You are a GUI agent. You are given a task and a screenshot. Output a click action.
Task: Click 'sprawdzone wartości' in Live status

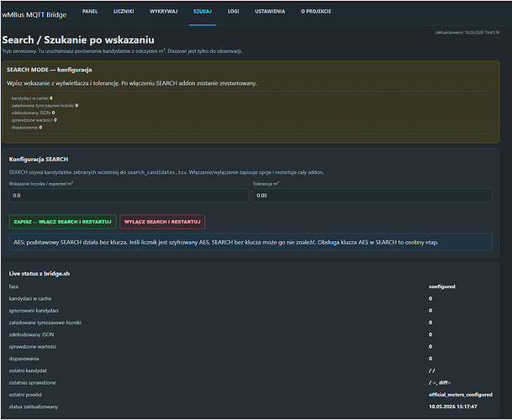[x=33, y=347]
